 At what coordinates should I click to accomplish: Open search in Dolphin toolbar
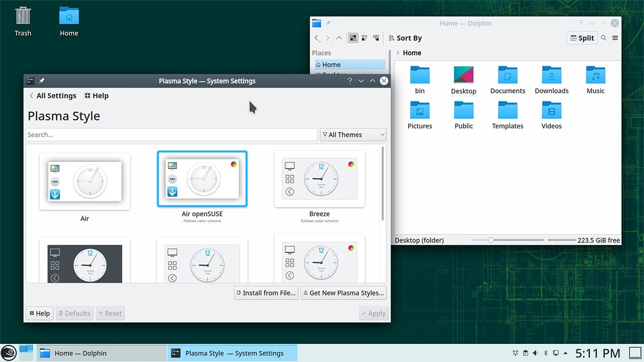pyautogui.click(x=604, y=38)
